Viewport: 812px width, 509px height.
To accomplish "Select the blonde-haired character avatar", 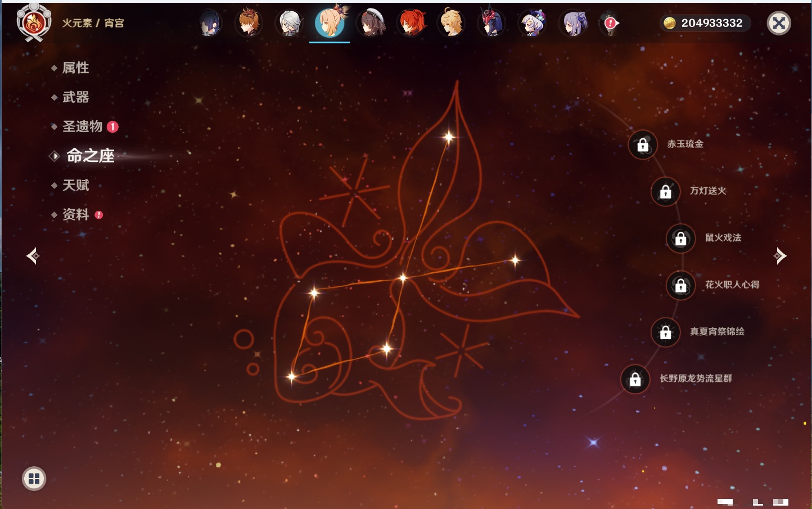I will click(452, 24).
